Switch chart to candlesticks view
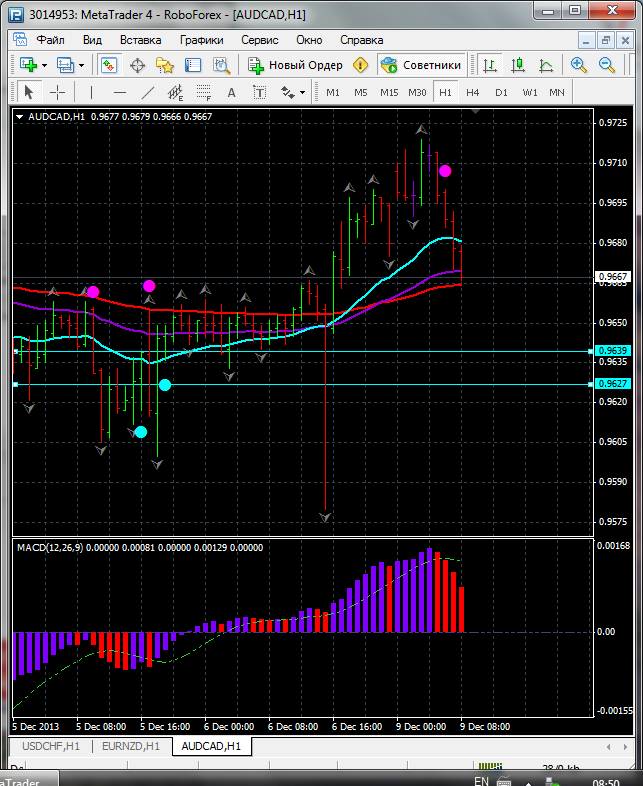Screen dimensions: 643x786 [518, 65]
